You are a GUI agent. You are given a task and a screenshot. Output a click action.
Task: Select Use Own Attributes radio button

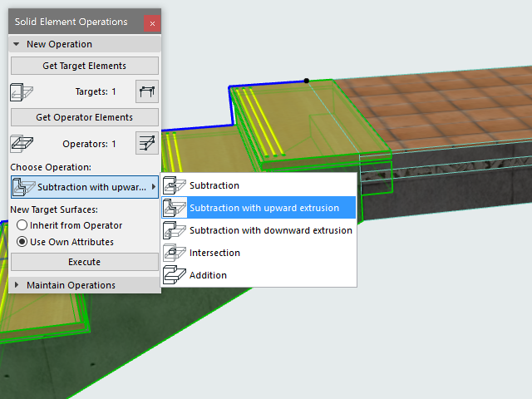(22, 242)
